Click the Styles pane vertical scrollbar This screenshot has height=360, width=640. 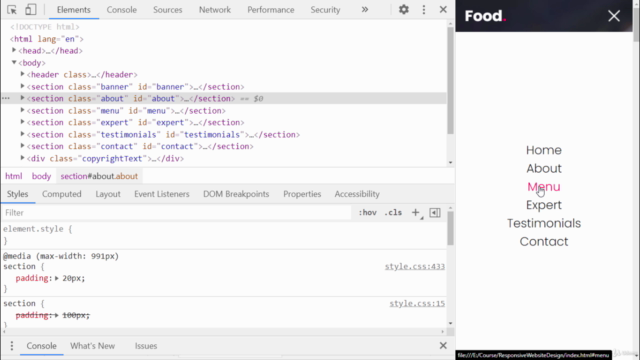450,229
